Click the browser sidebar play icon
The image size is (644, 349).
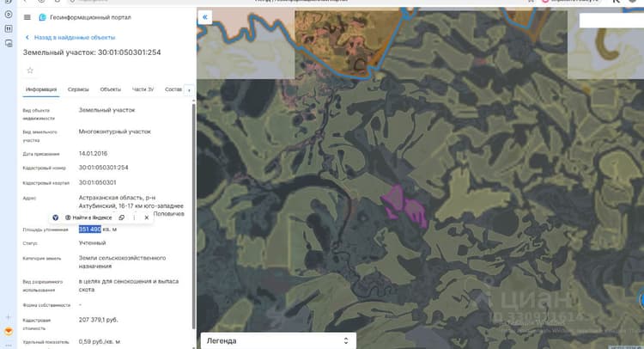pyautogui.click(x=9, y=15)
